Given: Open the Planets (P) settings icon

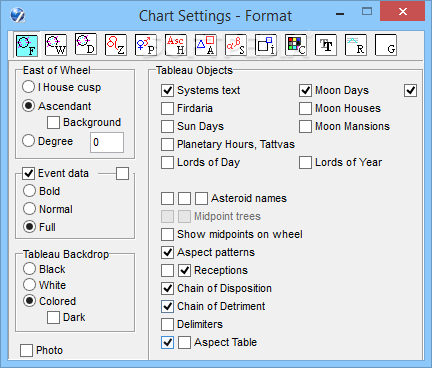Looking at the screenshot, I should point(146,45).
